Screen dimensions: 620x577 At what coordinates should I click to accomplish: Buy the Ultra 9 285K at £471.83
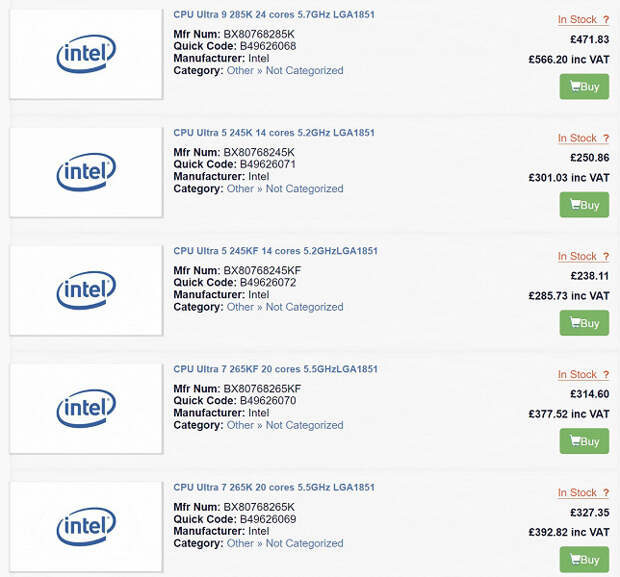coord(584,87)
